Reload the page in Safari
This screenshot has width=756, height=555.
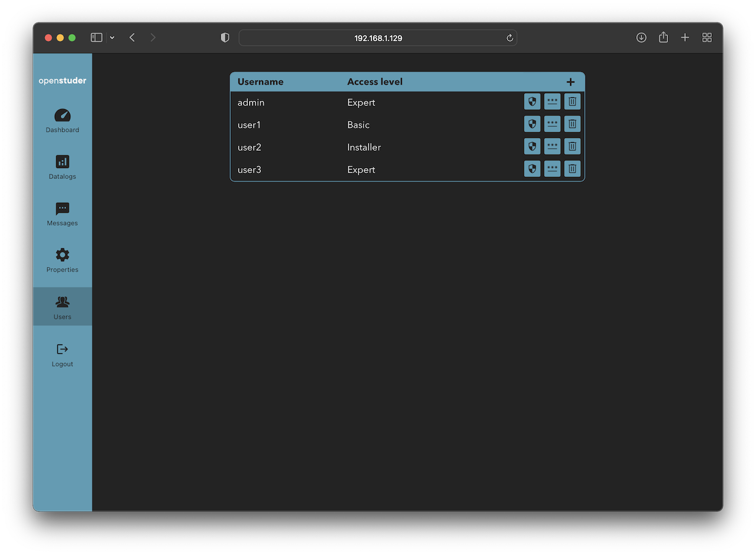510,38
